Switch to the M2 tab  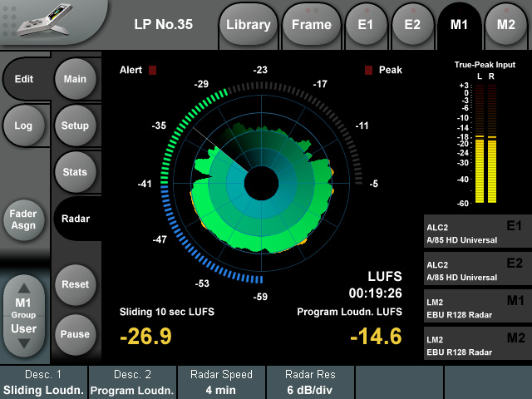506,24
